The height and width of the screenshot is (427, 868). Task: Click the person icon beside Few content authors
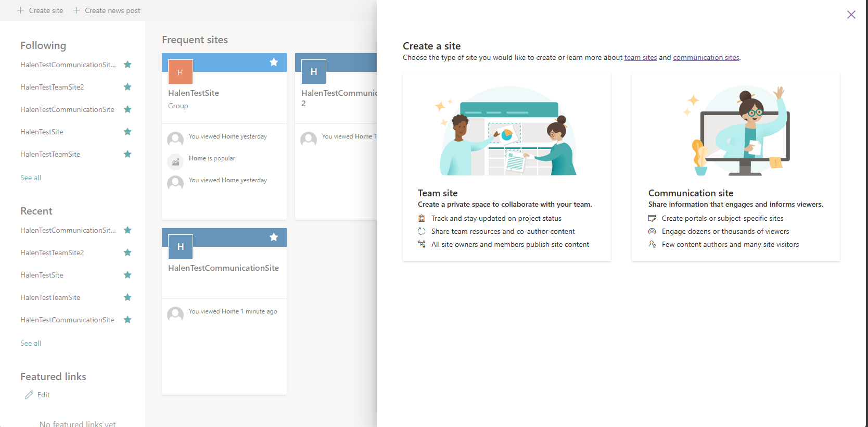coord(652,244)
